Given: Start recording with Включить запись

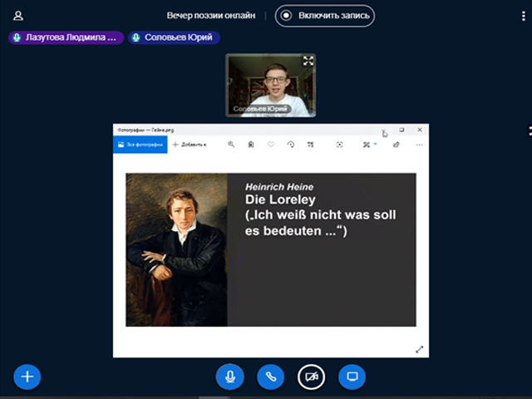Looking at the screenshot, I should point(324,15).
